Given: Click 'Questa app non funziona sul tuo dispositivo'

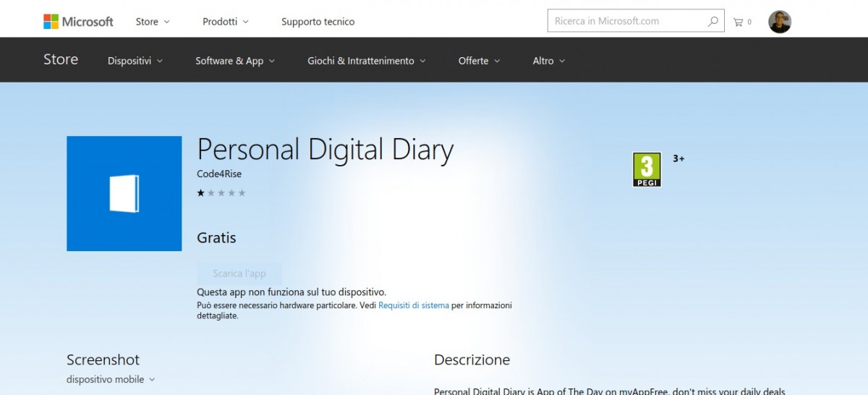Looking at the screenshot, I should pyautogui.click(x=292, y=292).
